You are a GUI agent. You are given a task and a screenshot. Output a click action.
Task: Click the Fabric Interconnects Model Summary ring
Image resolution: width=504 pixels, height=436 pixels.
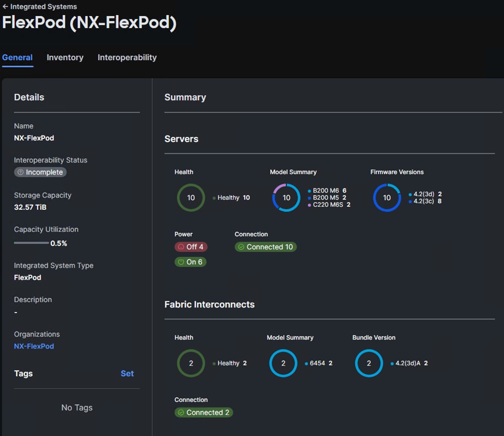coord(283,363)
